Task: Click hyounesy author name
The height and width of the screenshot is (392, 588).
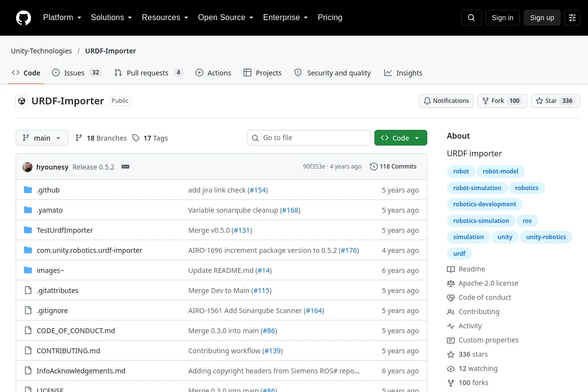Action: (x=52, y=167)
